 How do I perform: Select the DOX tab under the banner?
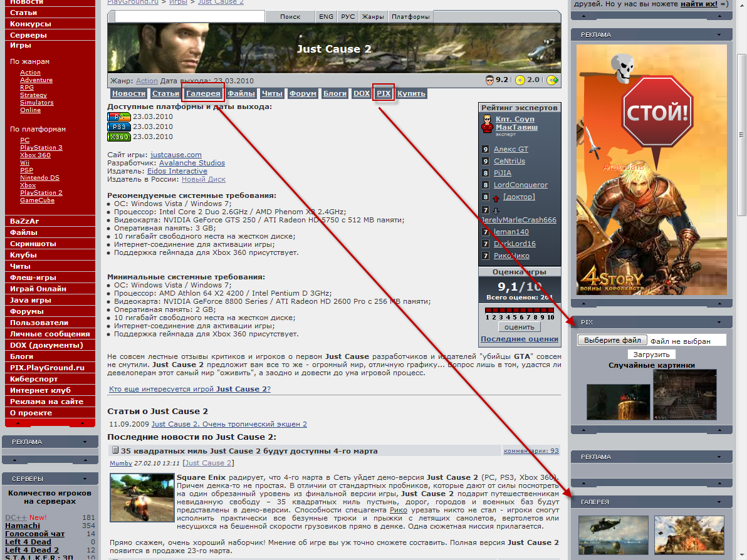click(x=362, y=93)
